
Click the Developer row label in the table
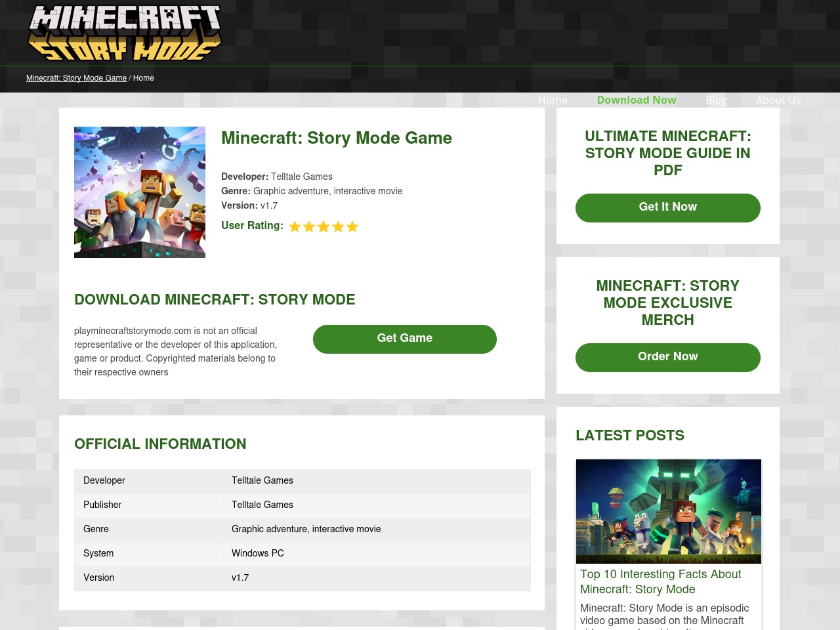[x=104, y=480]
